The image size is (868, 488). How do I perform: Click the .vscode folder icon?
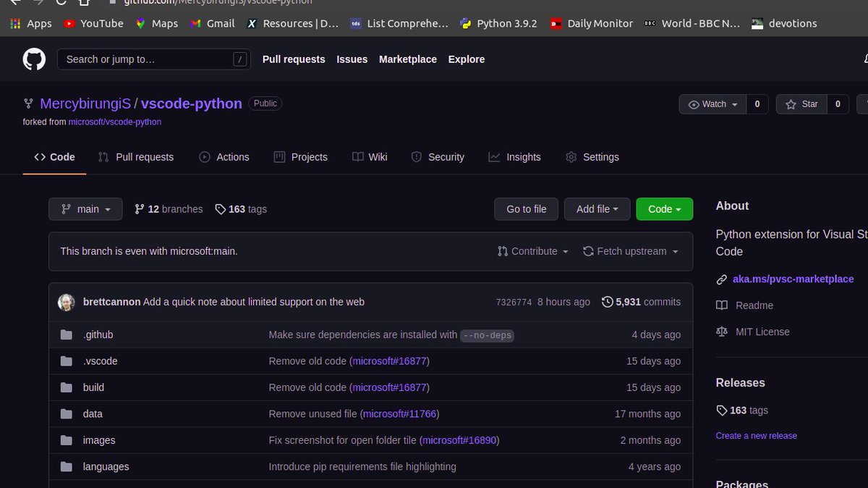[67, 361]
